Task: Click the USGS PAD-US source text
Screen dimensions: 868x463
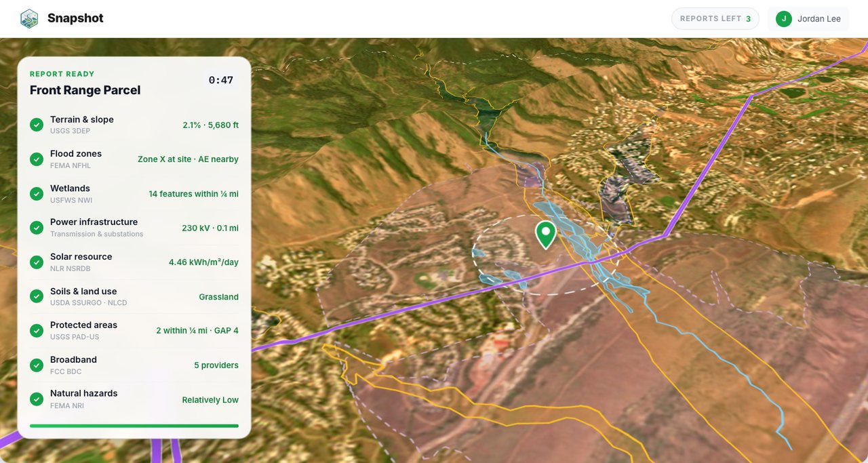Action: pos(75,337)
